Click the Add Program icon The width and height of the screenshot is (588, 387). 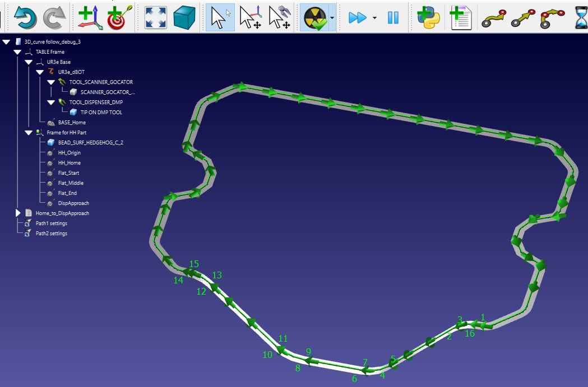(x=460, y=17)
